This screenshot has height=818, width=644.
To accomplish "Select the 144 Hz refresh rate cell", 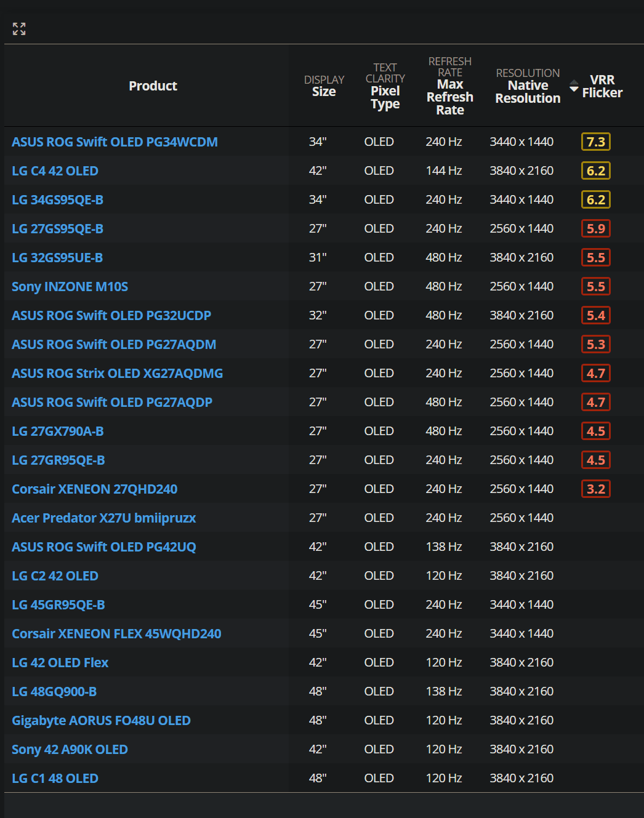I will click(444, 171).
